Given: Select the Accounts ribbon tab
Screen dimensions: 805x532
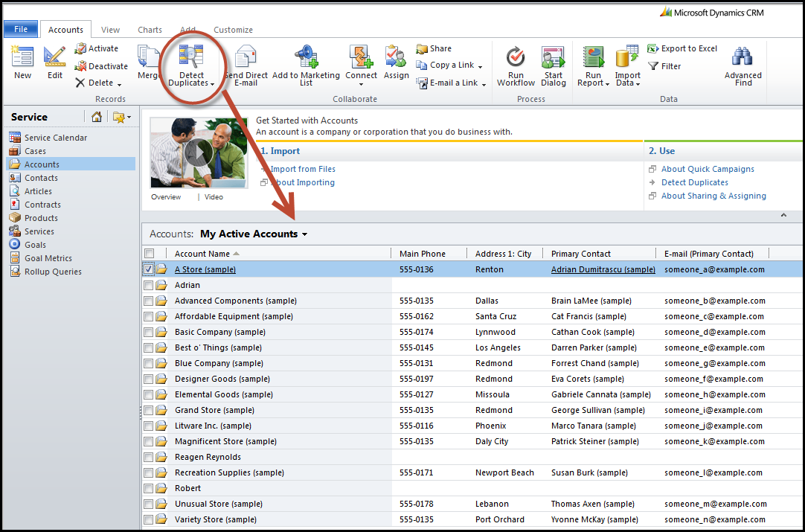Looking at the screenshot, I should [x=65, y=30].
